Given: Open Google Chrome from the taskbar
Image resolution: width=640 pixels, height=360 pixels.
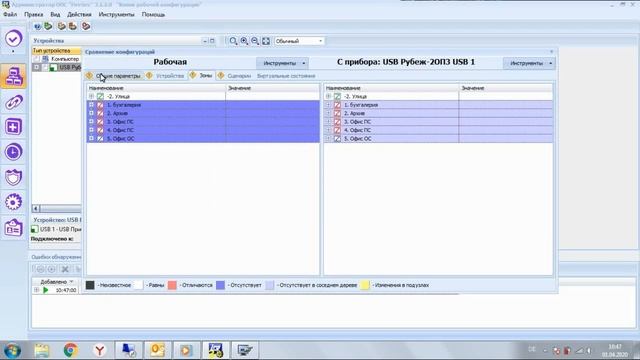Looking at the screenshot, I should (x=71, y=350).
